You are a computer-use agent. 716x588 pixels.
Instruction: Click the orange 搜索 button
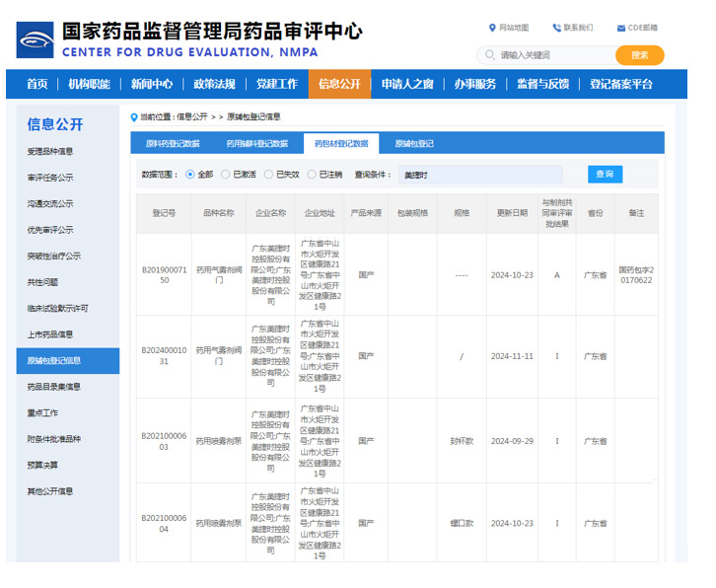[x=639, y=55]
